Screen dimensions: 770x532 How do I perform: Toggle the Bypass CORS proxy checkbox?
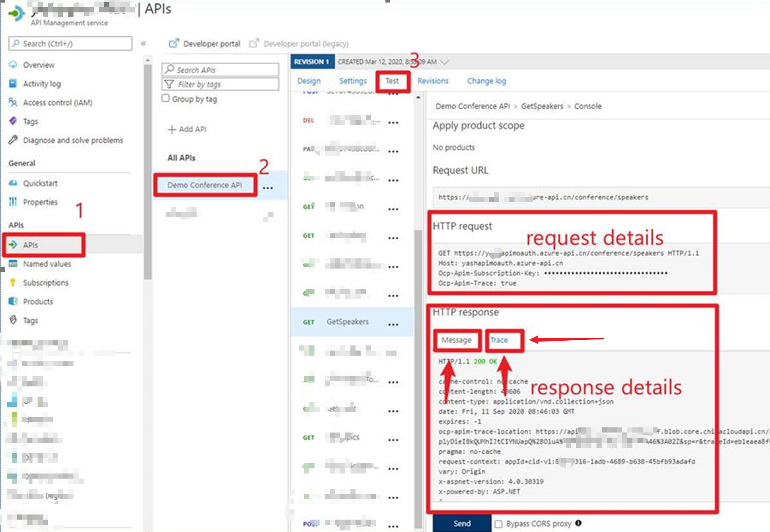pos(498,524)
